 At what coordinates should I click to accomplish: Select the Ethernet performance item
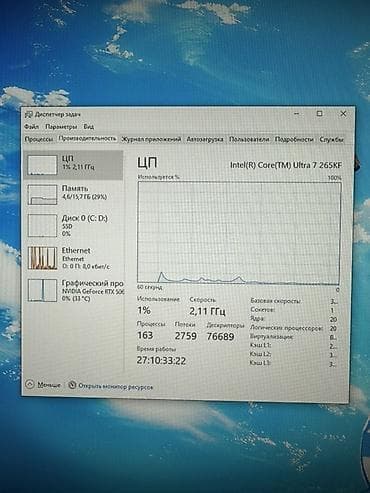tap(74, 258)
